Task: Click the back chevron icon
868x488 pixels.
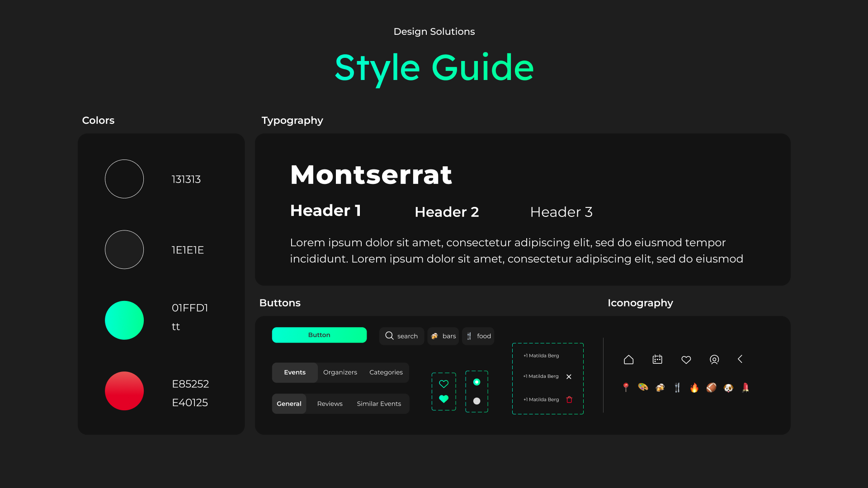Action: point(740,359)
